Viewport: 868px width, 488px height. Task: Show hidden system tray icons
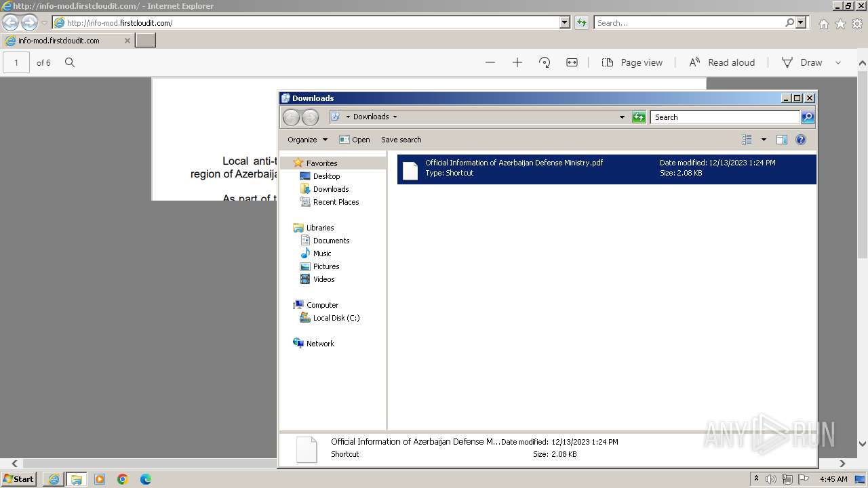pyautogui.click(x=756, y=479)
